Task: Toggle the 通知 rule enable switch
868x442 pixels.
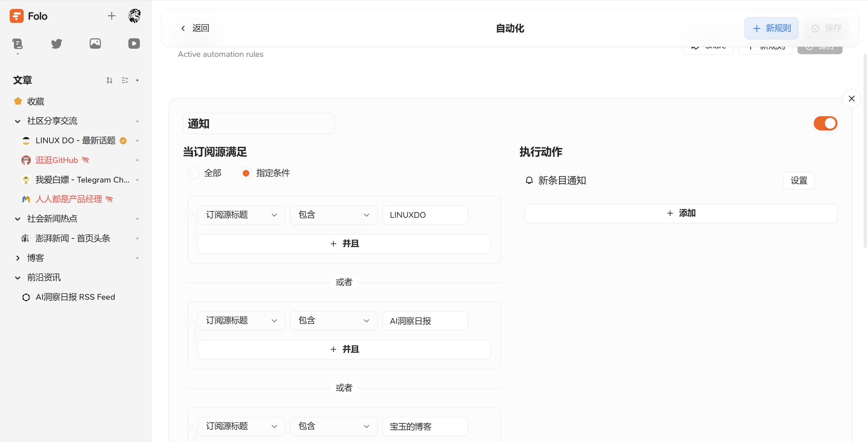Action: pyautogui.click(x=825, y=123)
